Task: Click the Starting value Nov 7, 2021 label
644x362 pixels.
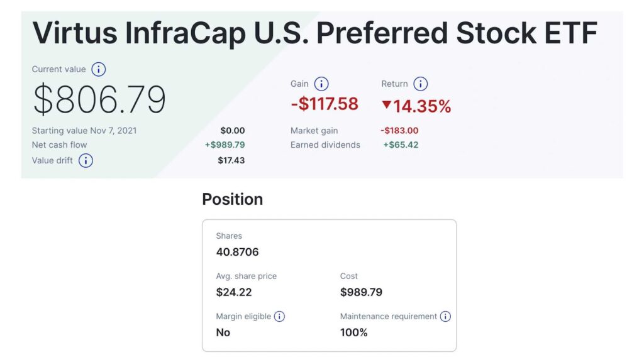Action: tap(84, 131)
